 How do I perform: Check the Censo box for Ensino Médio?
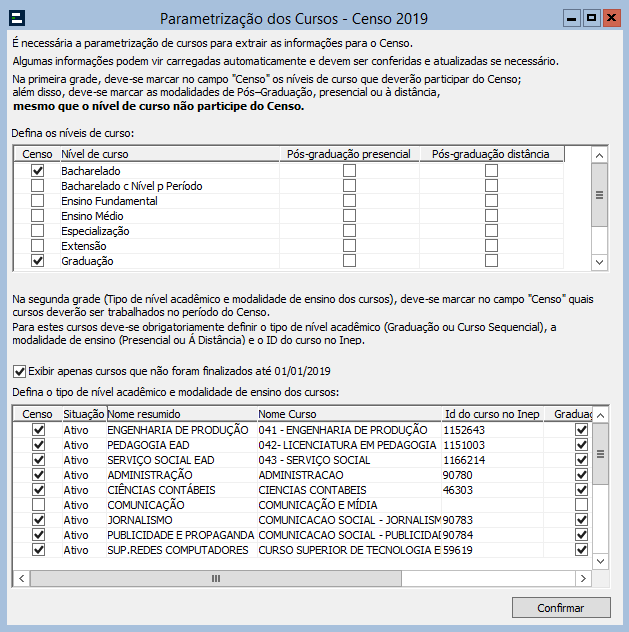pos(38,216)
